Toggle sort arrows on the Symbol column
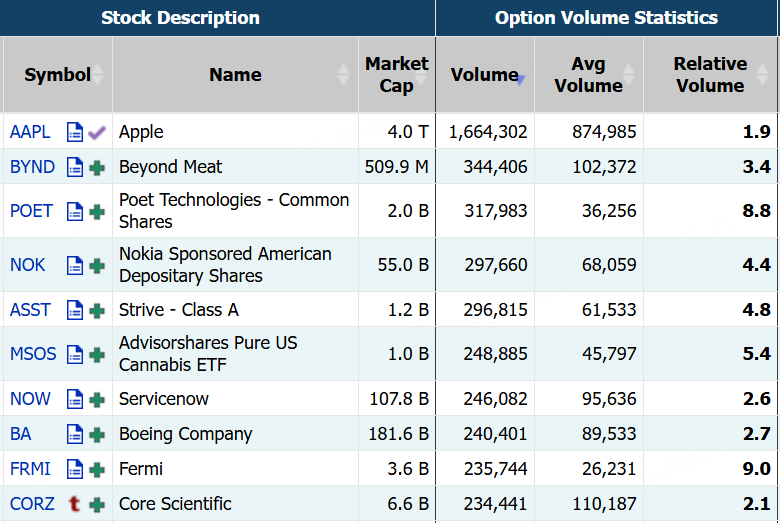Screen dimensions: 780x523 click(99, 74)
